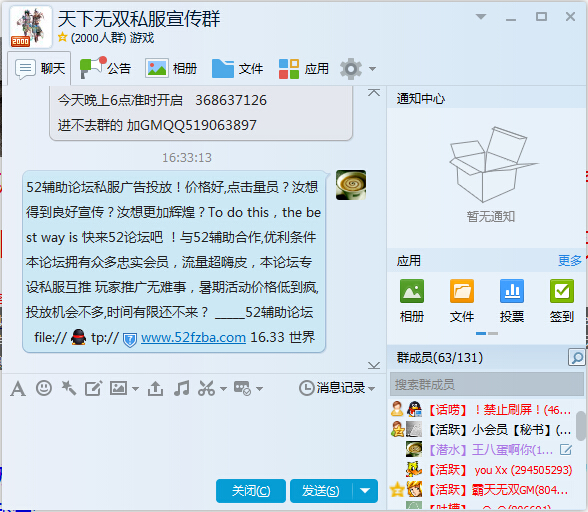The height and width of the screenshot is (512, 588).
Task: Click the send picture icon
Action: (118, 388)
